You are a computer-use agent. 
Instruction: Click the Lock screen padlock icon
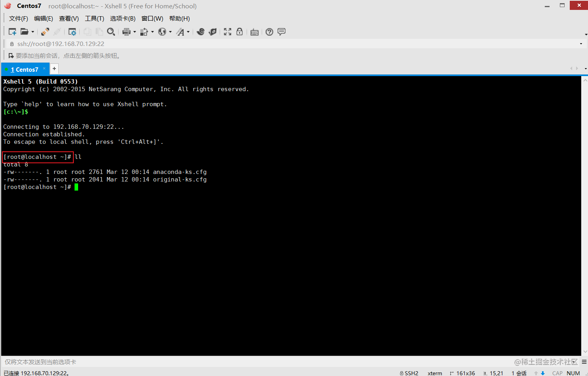click(x=239, y=32)
